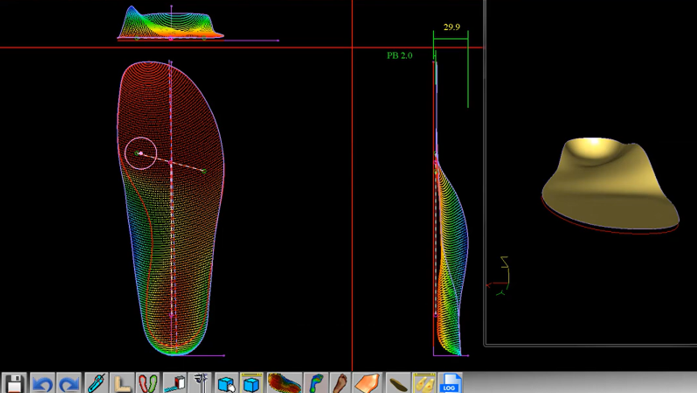Select the caliper measurement tool
The height and width of the screenshot is (393, 697).
click(x=200, y=383)
